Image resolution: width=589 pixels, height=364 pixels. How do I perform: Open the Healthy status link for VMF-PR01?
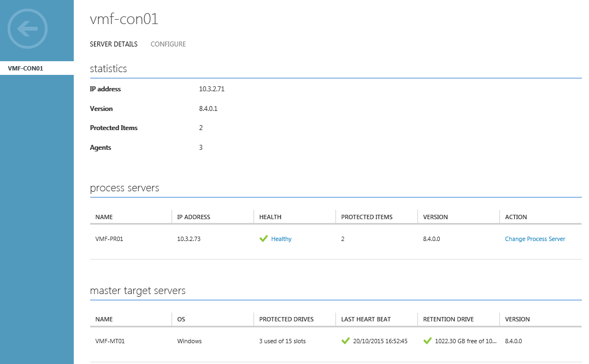pyautogui.click(x=281, y=239)
